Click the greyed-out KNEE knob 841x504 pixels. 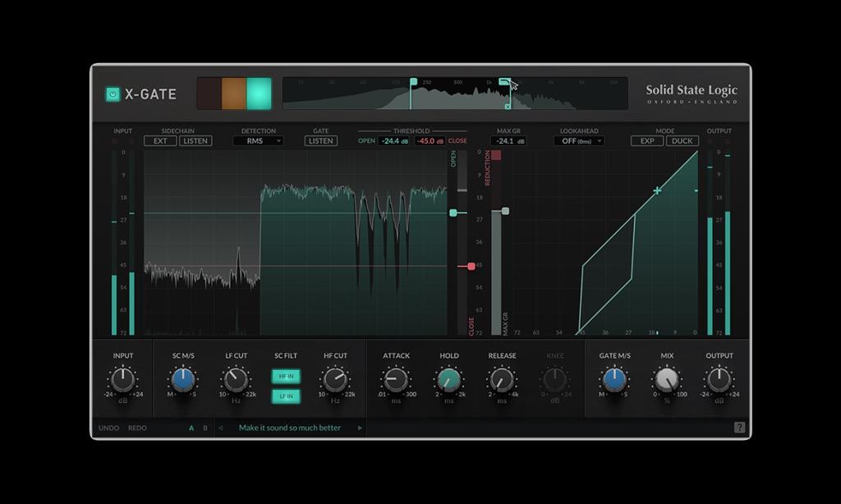click(554, 379)
